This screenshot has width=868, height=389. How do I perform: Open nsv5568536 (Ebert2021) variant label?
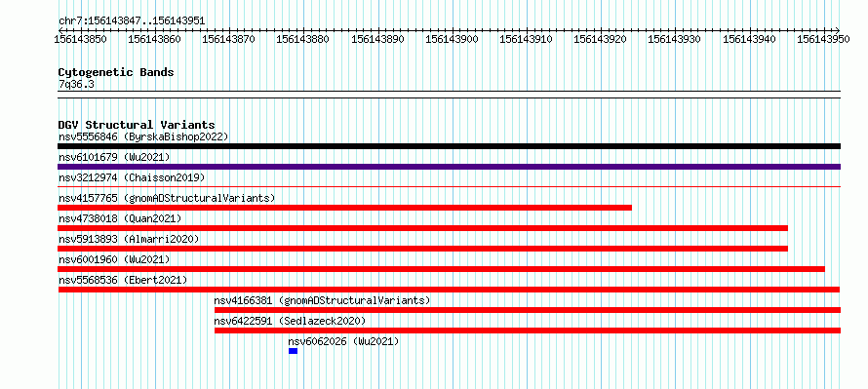point(123,280)
